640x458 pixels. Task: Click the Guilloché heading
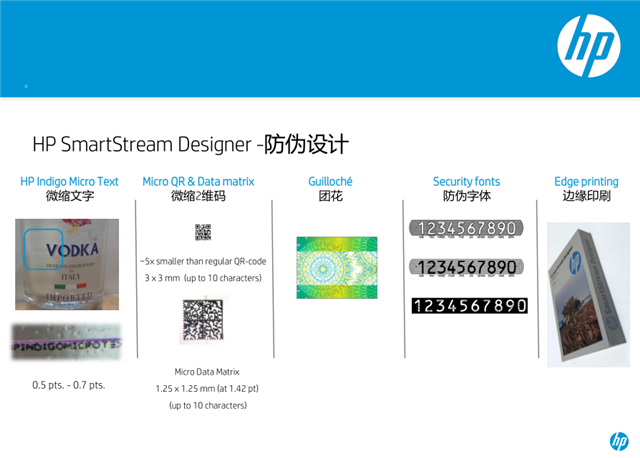(330, 182)
